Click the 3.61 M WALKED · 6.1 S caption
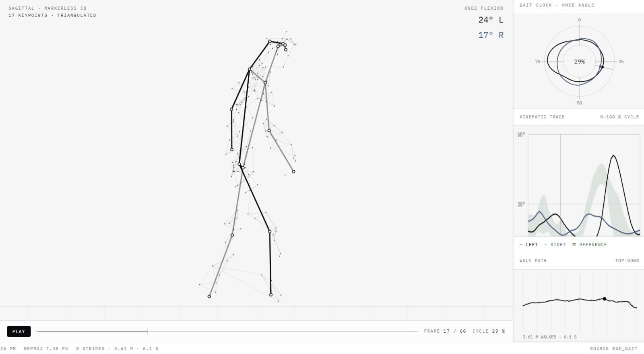This screenshot has height=354, width=644. tap(549, 337)
